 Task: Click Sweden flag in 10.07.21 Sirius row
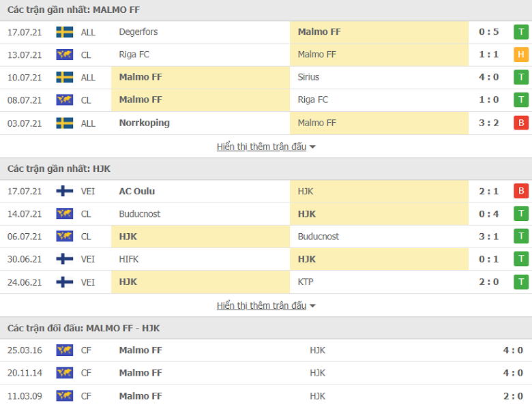(65, 77)
